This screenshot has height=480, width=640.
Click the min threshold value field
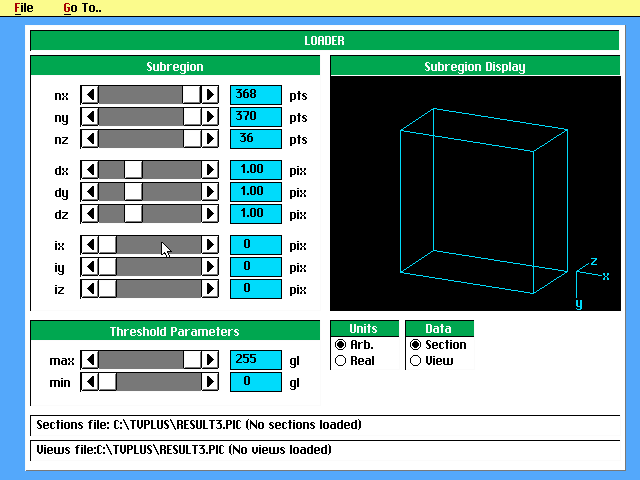(256, 382)
